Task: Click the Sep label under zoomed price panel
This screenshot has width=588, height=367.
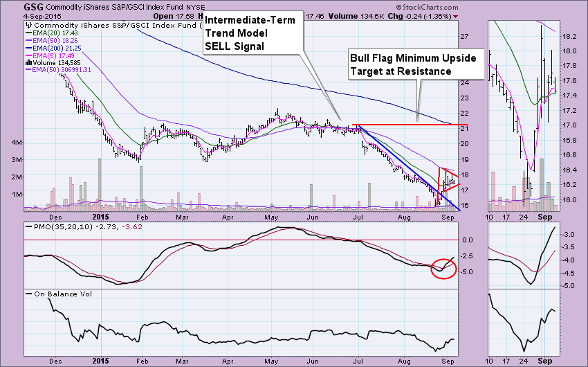Action: point(545,217)
